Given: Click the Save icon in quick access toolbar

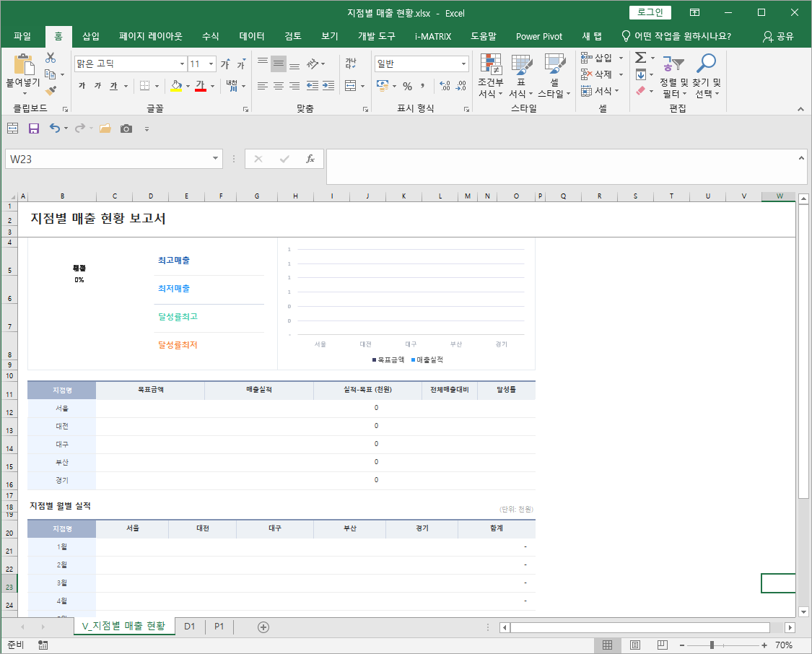Looking at the screenshot, I should (x=34, y=128).
